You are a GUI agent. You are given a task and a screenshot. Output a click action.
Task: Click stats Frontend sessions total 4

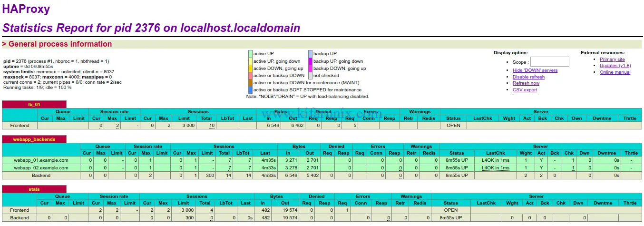coord(212,210)
